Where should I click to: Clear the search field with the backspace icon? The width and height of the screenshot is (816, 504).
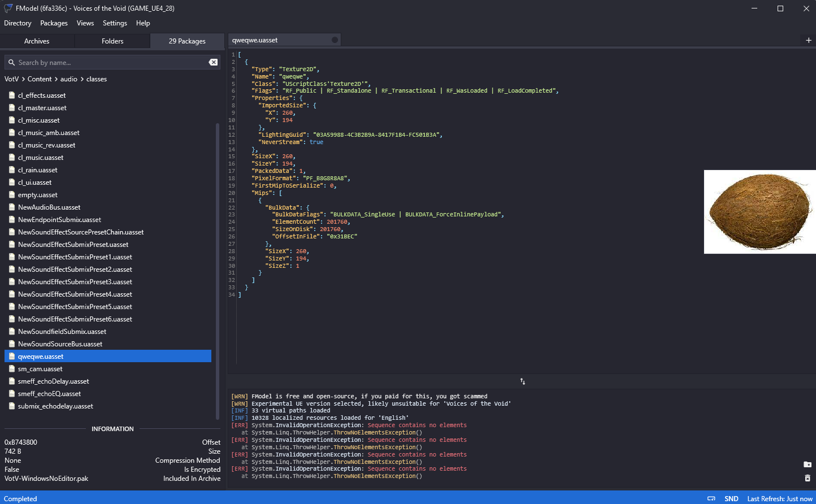tap(213, 62)
